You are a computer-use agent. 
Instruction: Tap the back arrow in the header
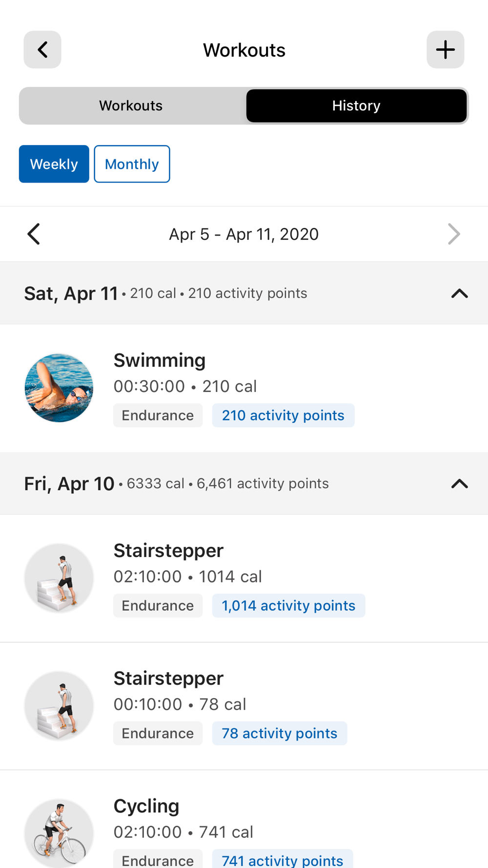click(42, 50)
